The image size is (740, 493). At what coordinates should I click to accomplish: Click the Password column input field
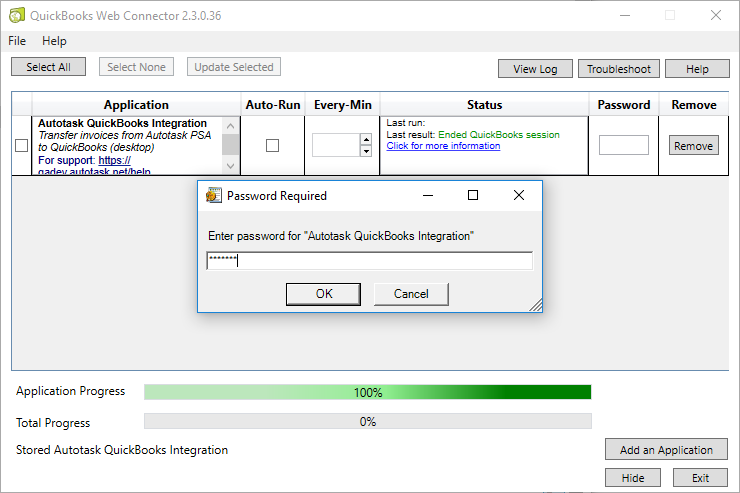coord(623,145)
